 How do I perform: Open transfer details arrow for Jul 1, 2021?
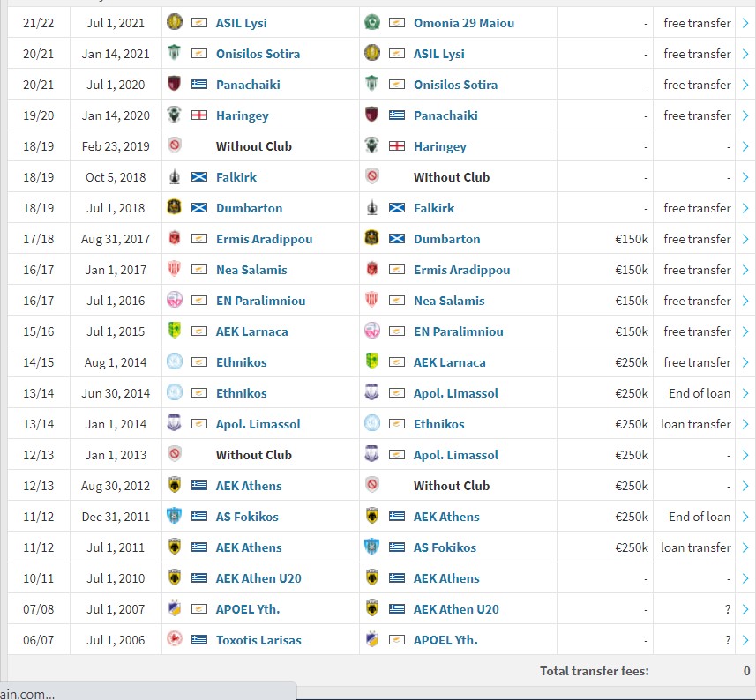coord(745,23)
